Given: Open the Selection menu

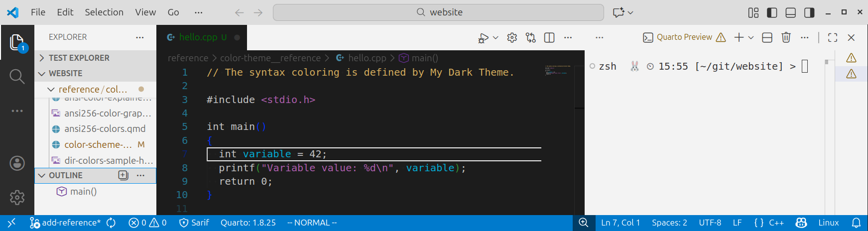Looking at the screenshot, I should click(x=104, y=12).
